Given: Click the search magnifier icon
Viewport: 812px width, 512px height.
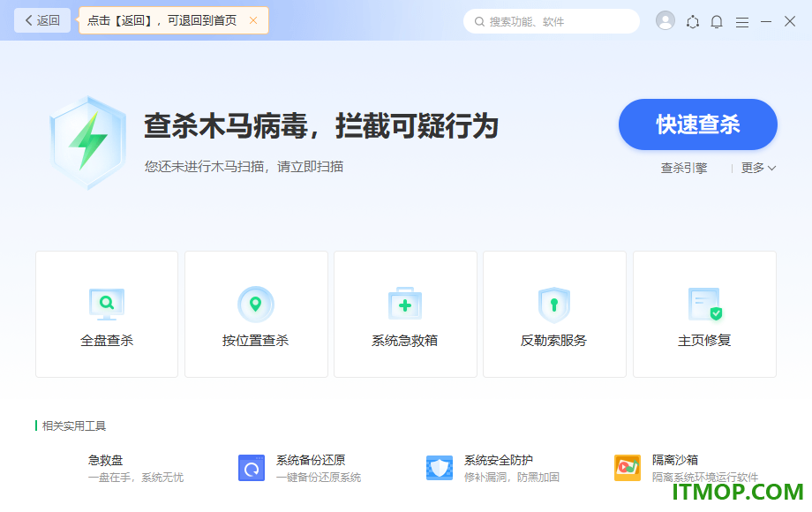Looking at the screenshot, I should tap(479, 22).
